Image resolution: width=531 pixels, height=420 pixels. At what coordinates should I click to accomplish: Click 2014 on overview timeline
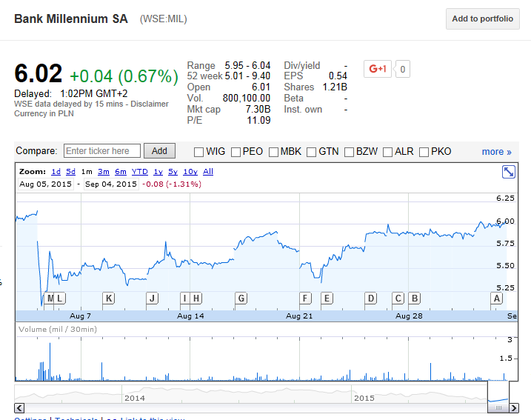pos(135,398)
